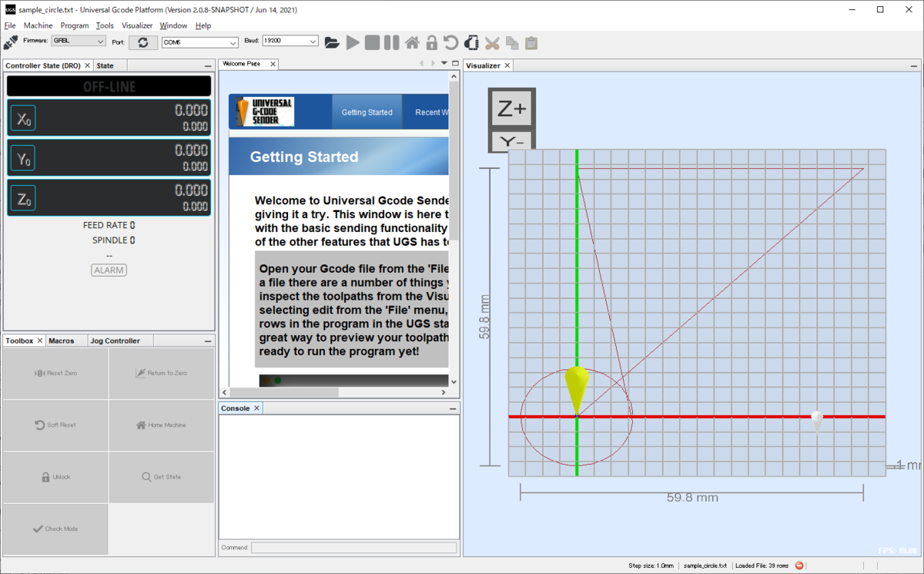924x574 pixels.
Task: Minimize the Visualizer panel
Action: (914, 66)
